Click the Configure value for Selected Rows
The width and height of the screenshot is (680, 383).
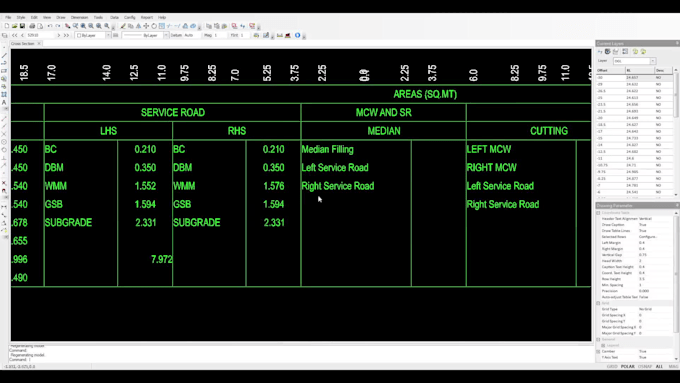click(x=648, y=236)
